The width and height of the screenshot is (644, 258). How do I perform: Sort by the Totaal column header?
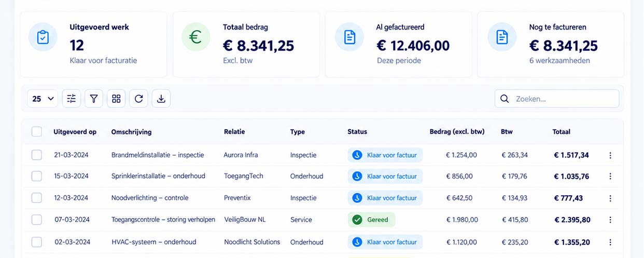562,132
